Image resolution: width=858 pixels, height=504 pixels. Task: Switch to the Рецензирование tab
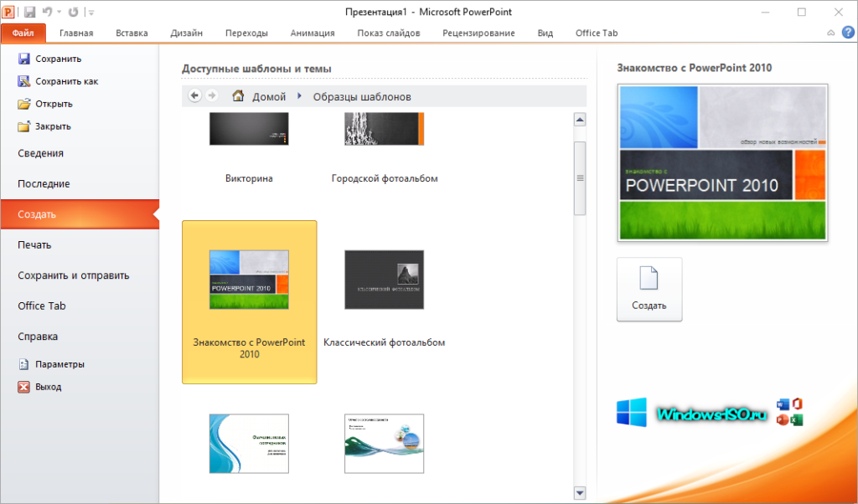[478, 33]
